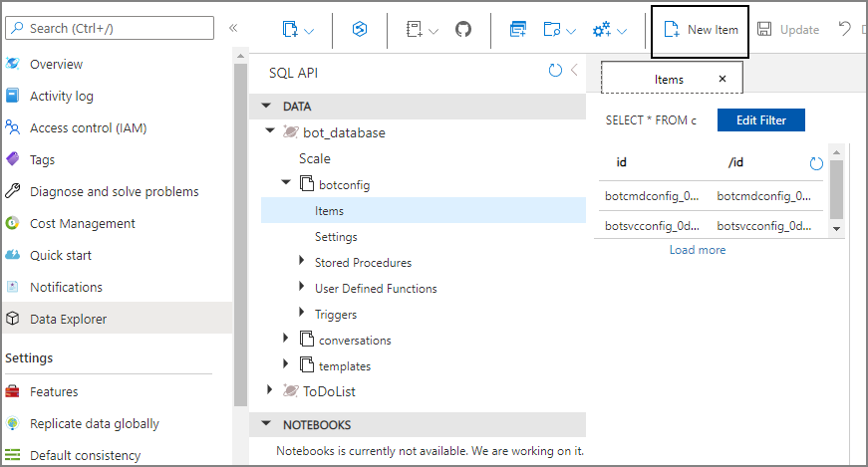This screenshot has width=868, height=467.
Task: Click the Load more link
Action: pos(698,250)
